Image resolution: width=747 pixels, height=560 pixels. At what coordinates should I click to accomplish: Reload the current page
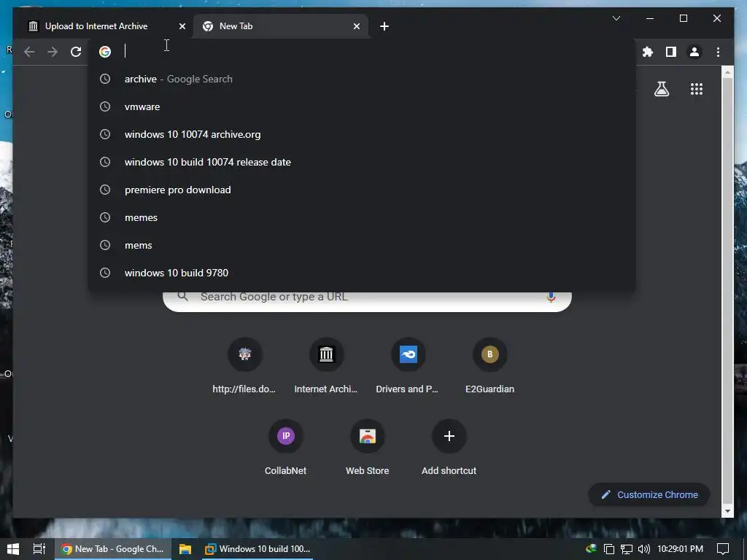click(76, 52)
